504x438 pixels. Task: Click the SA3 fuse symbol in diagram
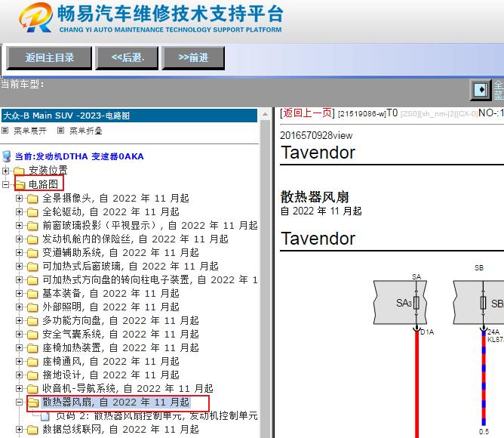[x=416, y=303]
